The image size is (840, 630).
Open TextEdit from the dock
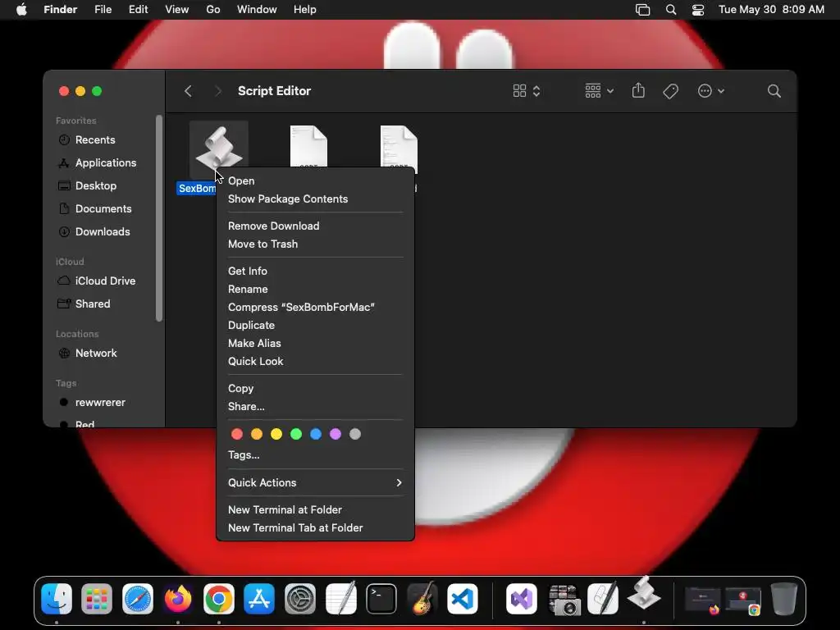[x=340, y=598]
